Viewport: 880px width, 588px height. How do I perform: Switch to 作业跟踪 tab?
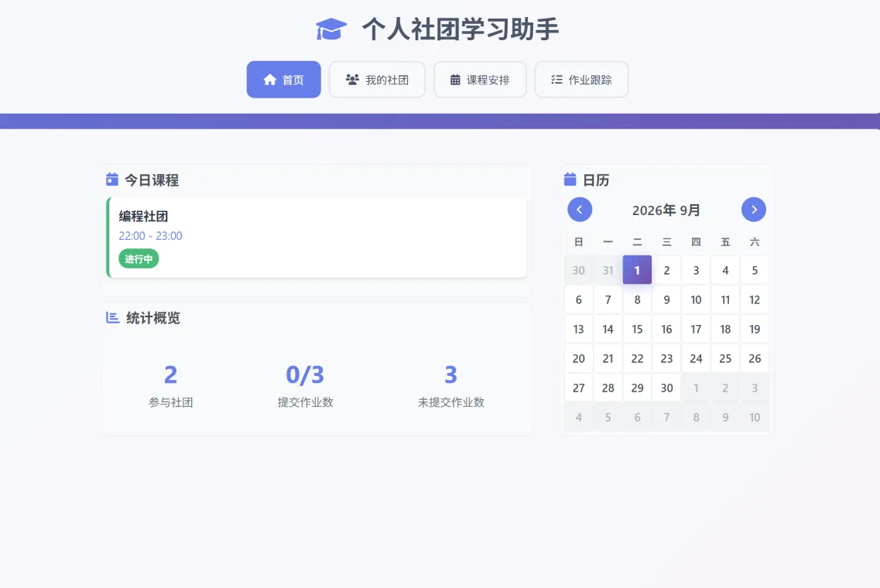pyautogui.click(x=581, y=80)
